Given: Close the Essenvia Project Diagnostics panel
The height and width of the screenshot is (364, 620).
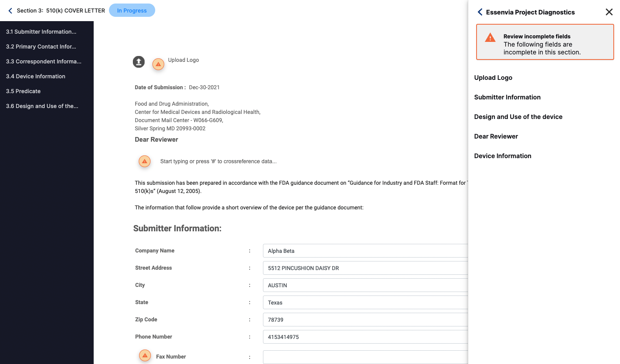Looking at the screenshot, I should 609,12.
